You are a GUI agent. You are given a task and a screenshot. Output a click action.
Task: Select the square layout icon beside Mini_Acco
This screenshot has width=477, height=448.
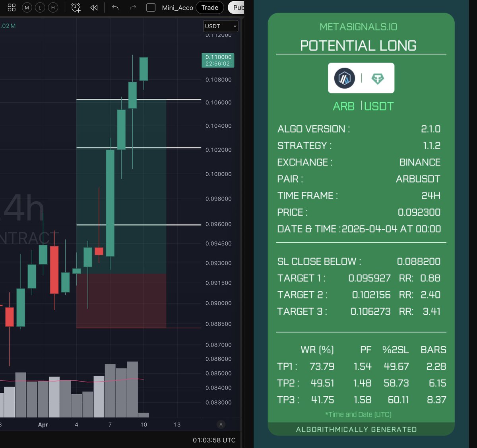pos(151,8)
